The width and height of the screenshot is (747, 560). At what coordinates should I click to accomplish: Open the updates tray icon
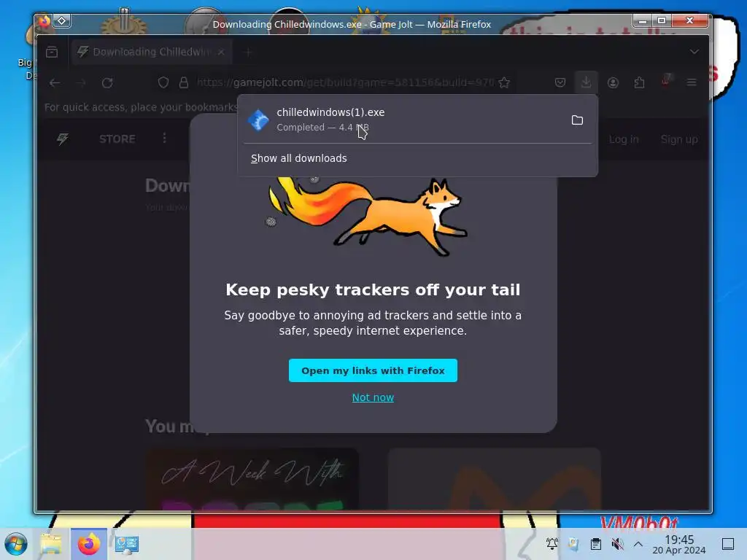point(573,544)
